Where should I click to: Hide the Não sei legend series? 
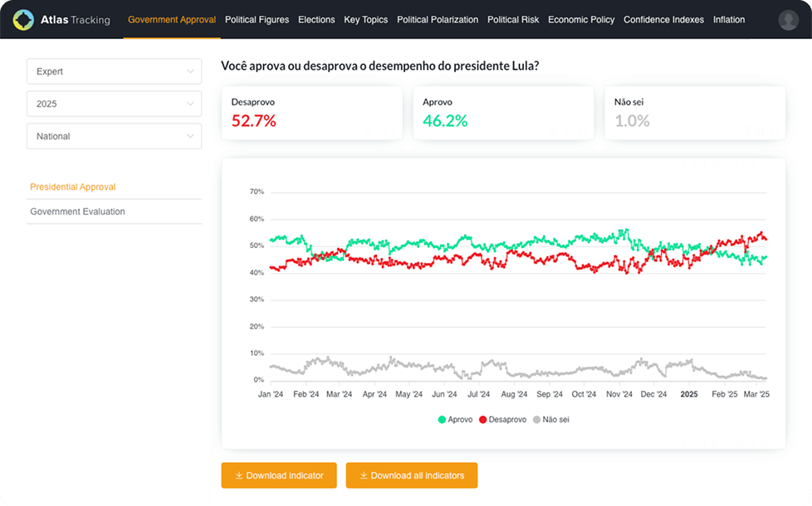(x=550, y=420)
